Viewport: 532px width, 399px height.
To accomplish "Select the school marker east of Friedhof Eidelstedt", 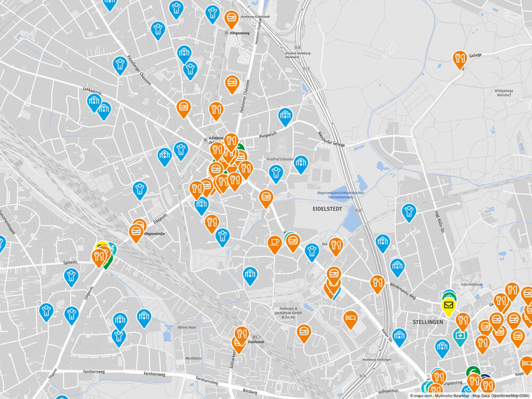I will click(x=301, y=163).
